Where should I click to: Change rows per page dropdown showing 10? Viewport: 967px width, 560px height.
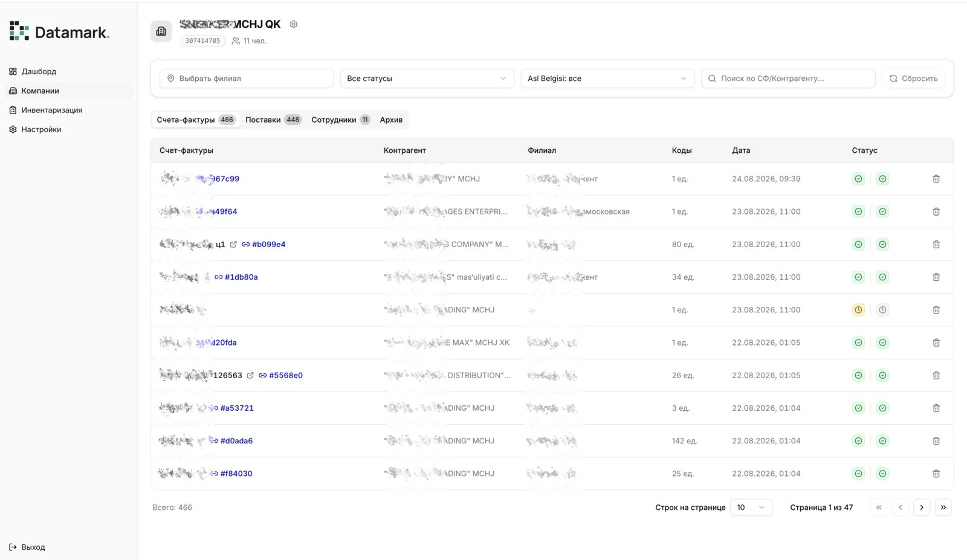click(751, 507)
